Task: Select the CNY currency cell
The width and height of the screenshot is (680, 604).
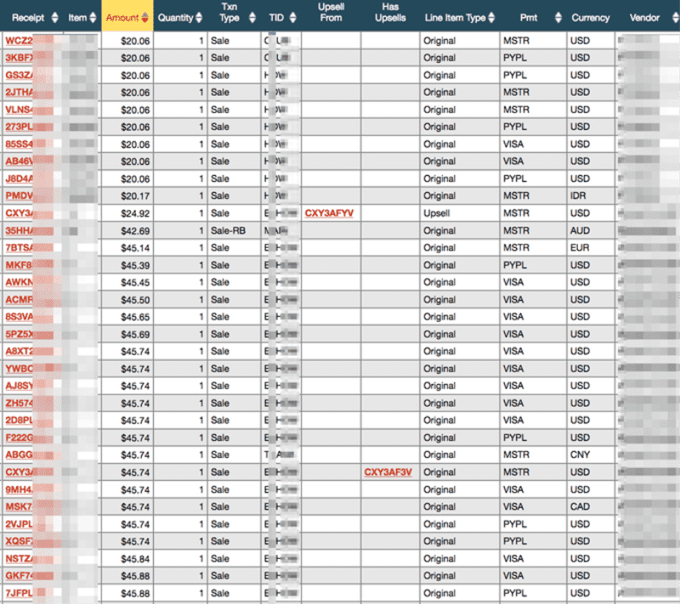Action: [x=580, y=455]
